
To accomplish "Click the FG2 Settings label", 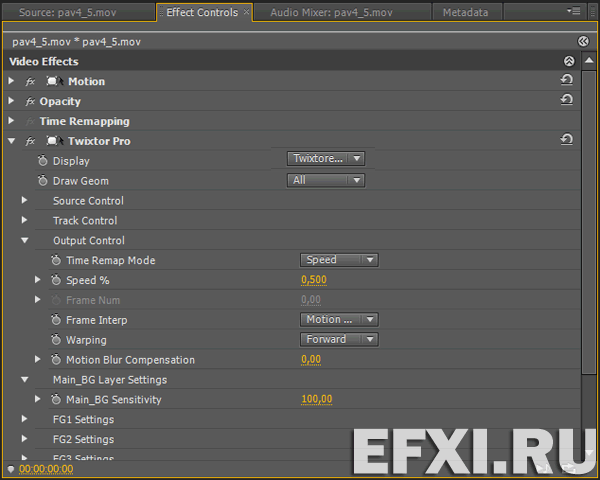I will [83, 439].
